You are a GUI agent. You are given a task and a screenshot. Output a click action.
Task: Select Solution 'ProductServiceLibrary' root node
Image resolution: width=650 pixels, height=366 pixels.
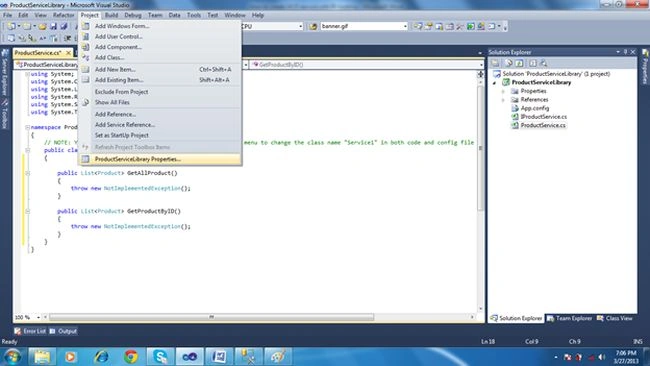tap(556, 74)
